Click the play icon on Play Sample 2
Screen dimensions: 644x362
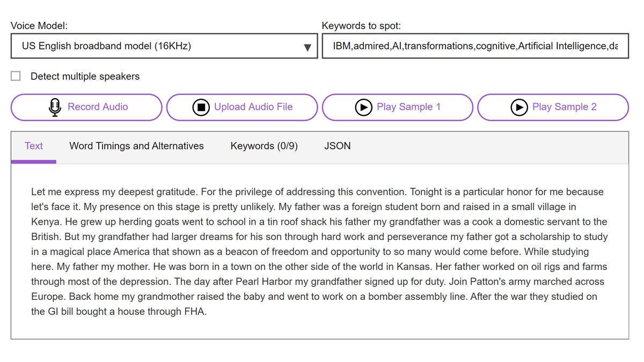pos(518,107)
